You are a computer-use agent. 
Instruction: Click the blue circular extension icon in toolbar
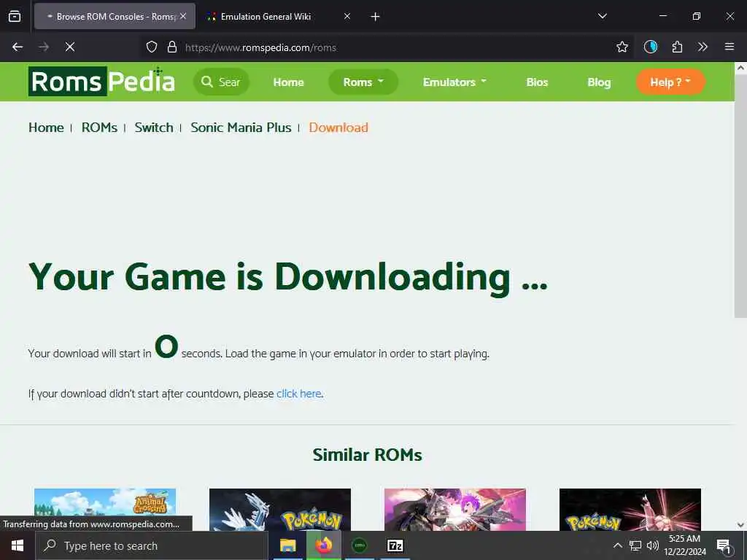point(650,47)
